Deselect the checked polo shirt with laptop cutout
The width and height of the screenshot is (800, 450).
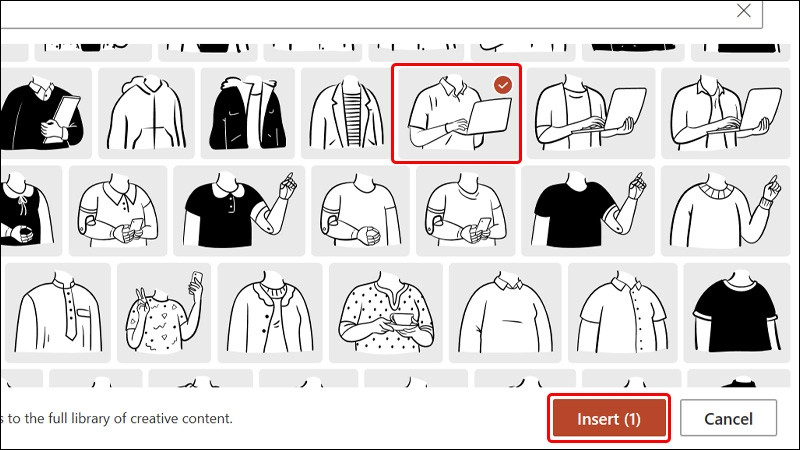click(456, 113)
